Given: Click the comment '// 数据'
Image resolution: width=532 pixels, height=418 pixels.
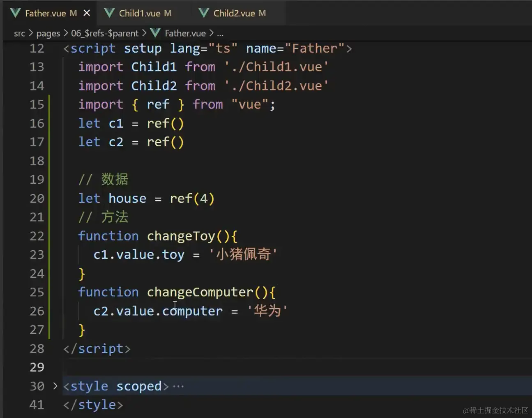Looking at the screenshot, I should point(103,180).
